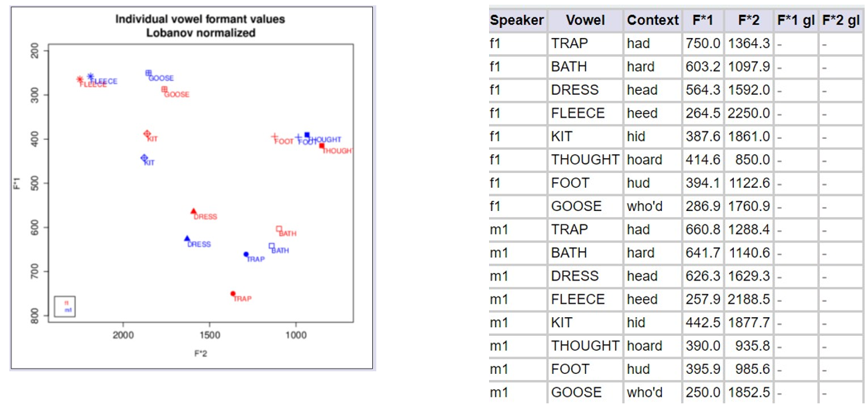The height and width of the screenshot is (408, 868).
Task: Click the m1 GOOSE who'd context cell
Action: point(653,392)
